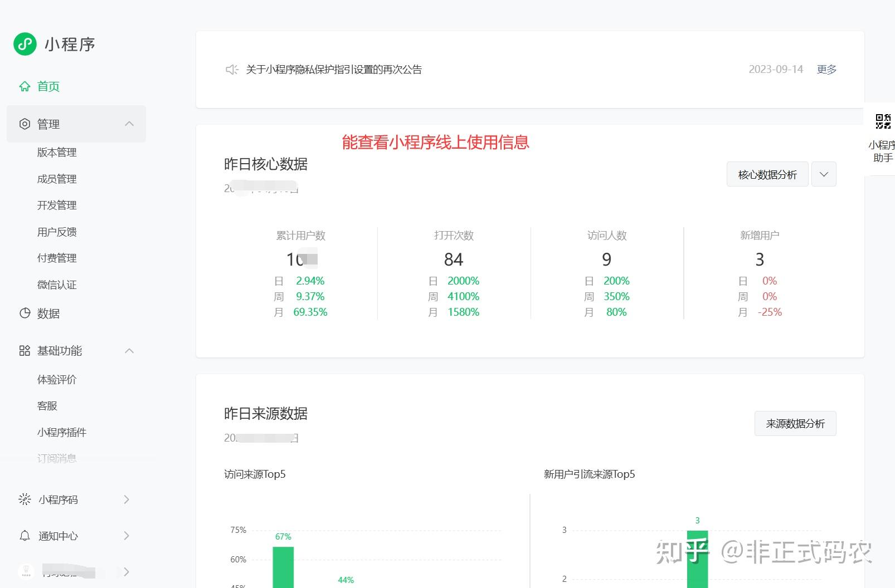
Task: Click the bell icon for 通知中心
Action: (x=25, y=536)
